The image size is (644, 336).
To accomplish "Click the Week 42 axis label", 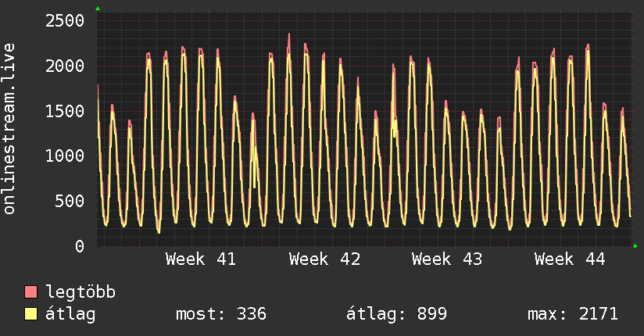I will pos(324,259).
